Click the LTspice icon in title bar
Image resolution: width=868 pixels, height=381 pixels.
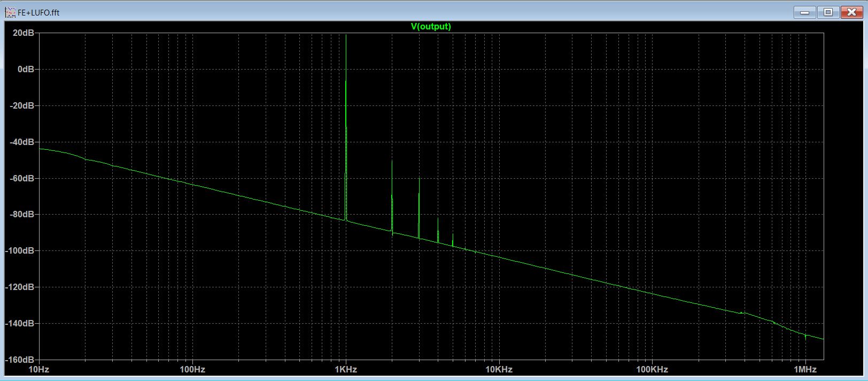10,12
